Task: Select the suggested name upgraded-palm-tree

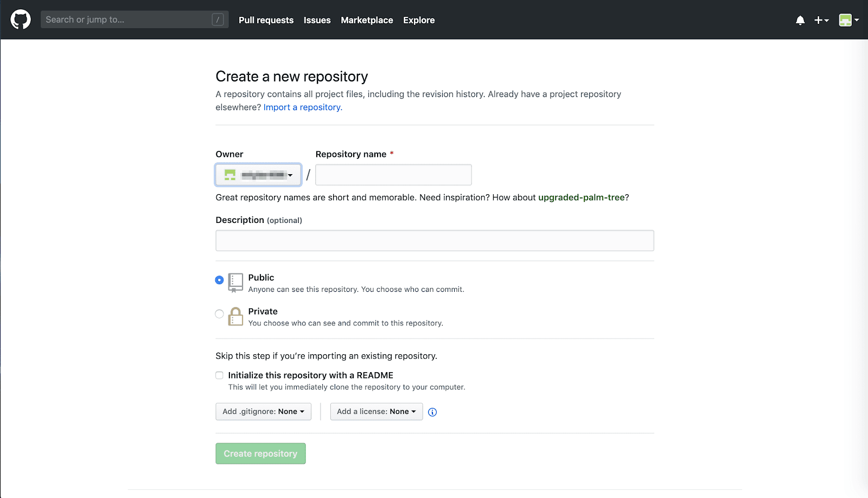Action: tap(582, 197)
